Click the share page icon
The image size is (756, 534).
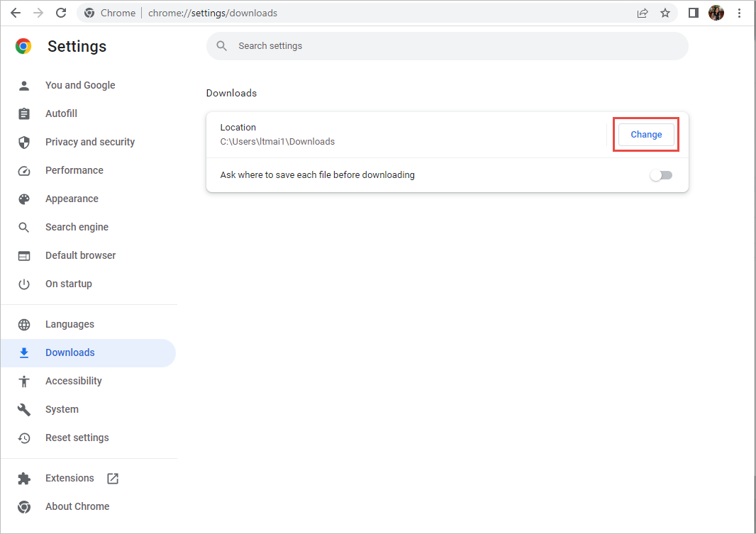pyautogui.click(x=643, y=13)
